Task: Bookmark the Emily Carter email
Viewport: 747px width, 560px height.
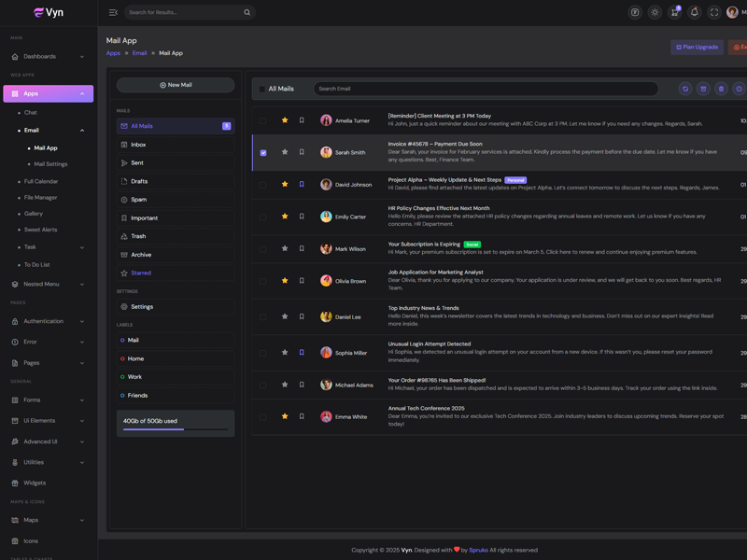Action: [x=302, y=217]
